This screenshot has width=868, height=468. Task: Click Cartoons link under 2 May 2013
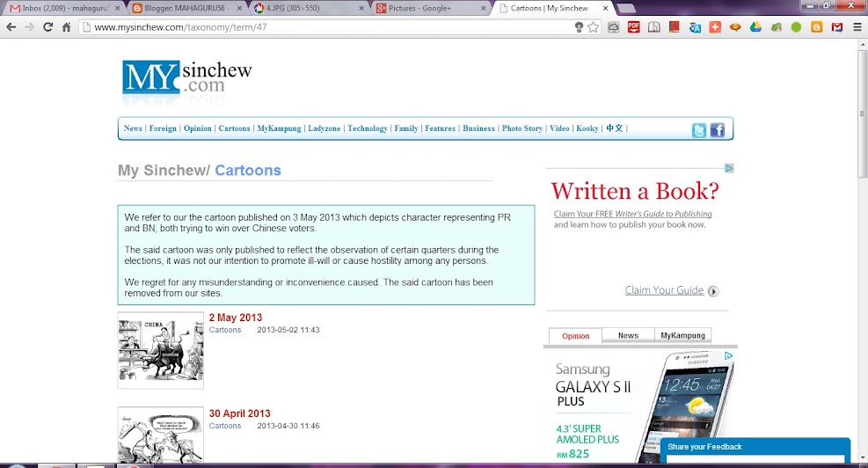tap(225, 330)
